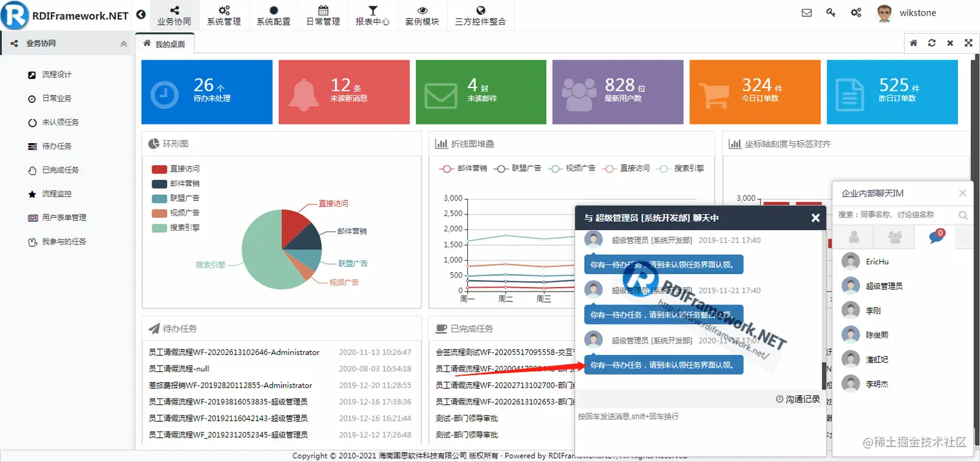Click the home icon in tab toolbar
This screenshot has width=980, height=462.
pyautogui.click(x=913, y=43)
